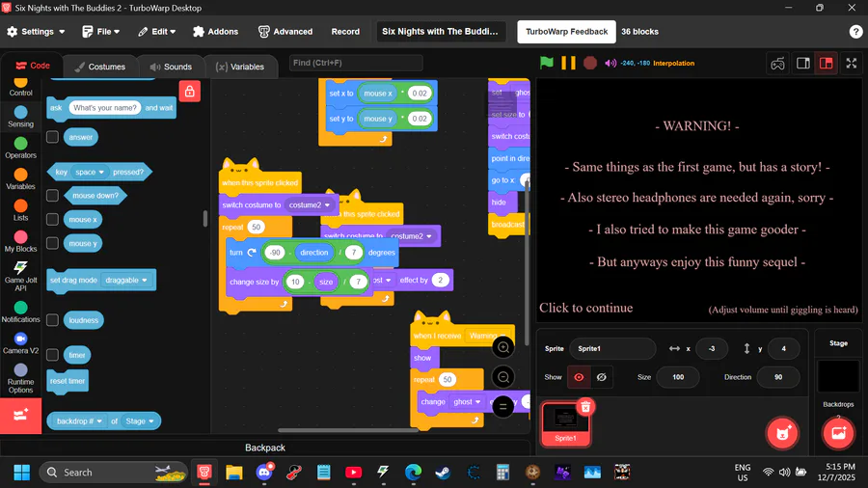Click the green flag to start project
Image resolution: width=868 pixels, height=488 pixels.
tap(547, 63)
